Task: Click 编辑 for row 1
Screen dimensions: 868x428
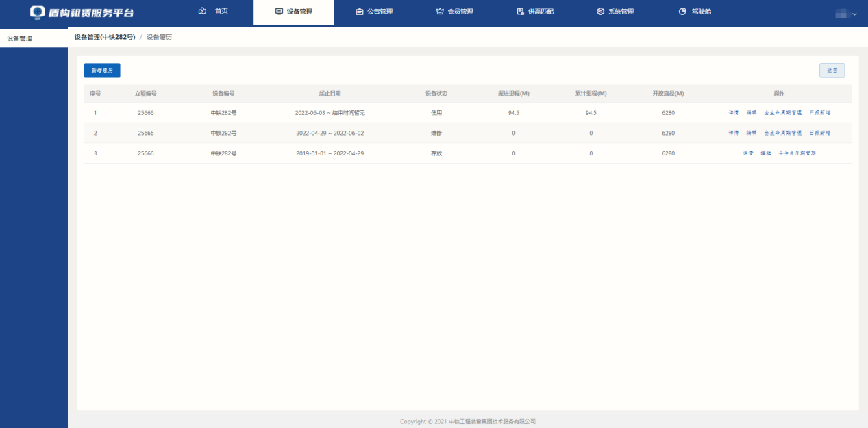Action: tap(752, 112)
